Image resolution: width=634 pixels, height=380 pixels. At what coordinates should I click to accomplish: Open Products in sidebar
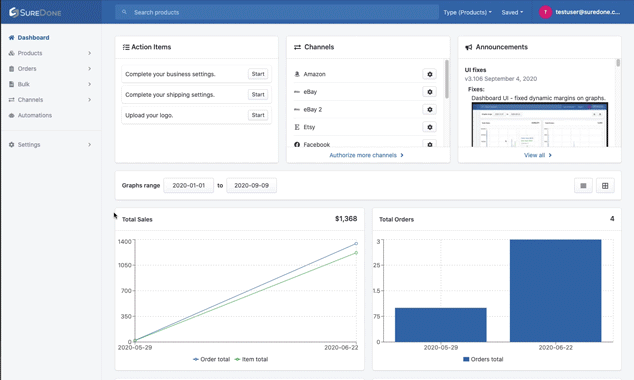(x=30, y=53)
